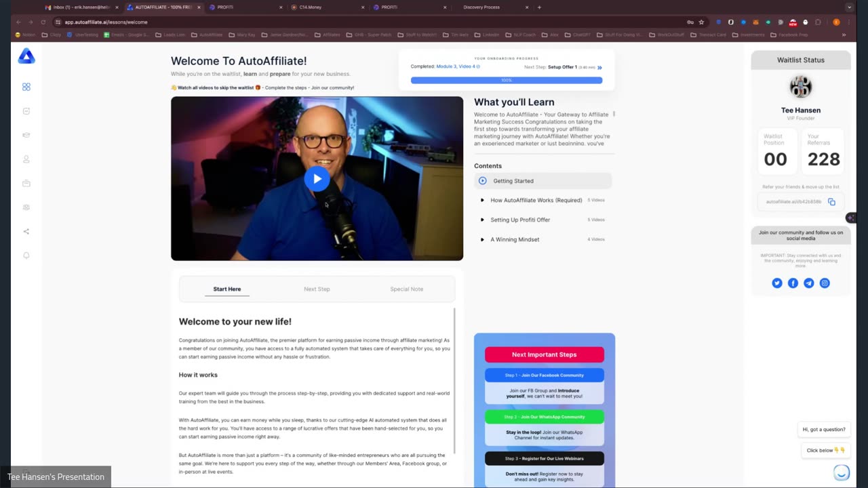Click the AutoAffiliate triangle logo

click(26, 56)
